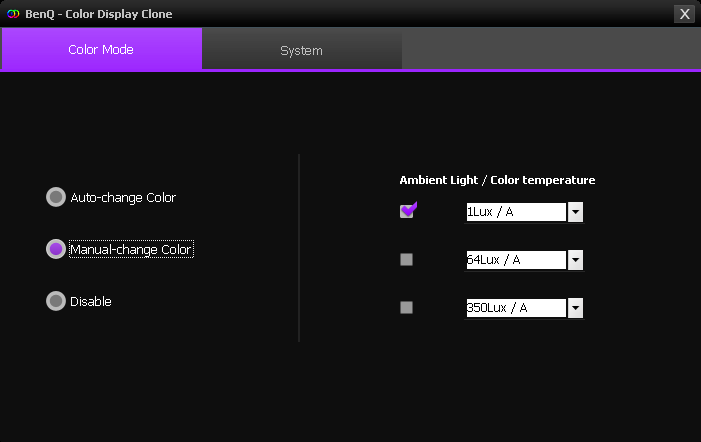Viewport: 701px width, 442px height.
Task: Expand the 64Lux / A dropdown arrow
Action: (575, 260)
